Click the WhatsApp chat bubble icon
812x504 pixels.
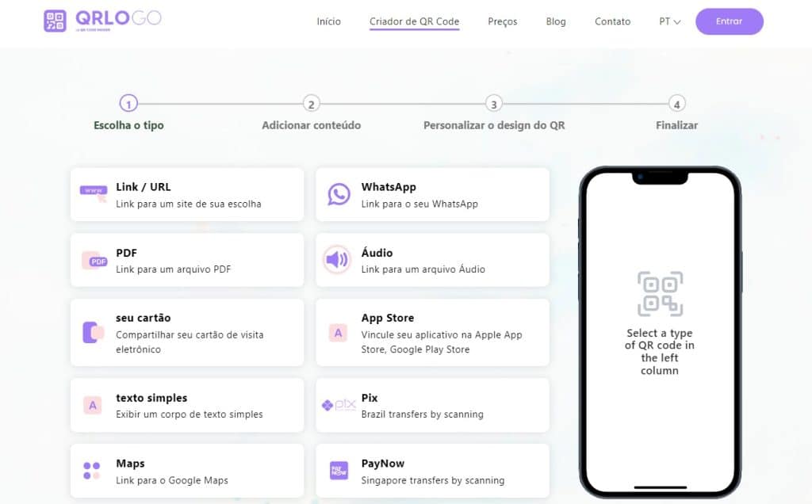[339, 194]
